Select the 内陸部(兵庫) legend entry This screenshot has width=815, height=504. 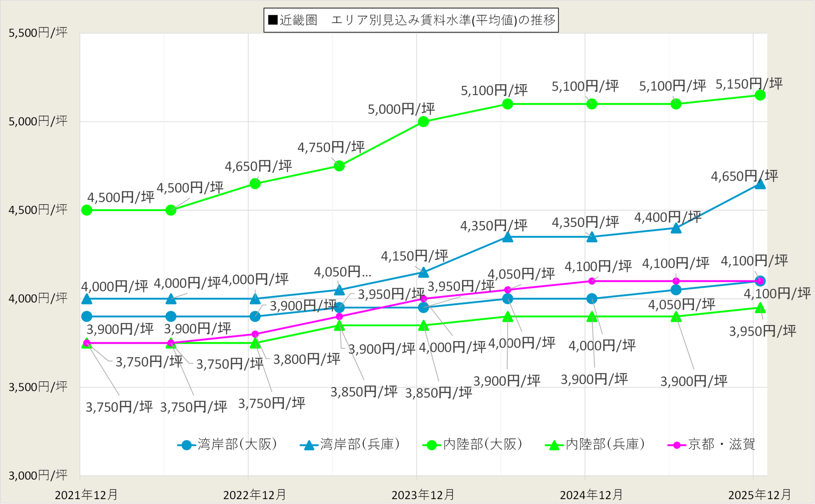(x=595, y=445)
